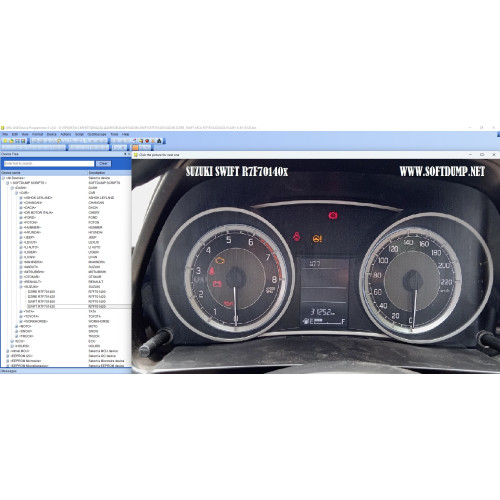
Task: Click the yellow new-file toolbar icon
Action: pos(5,141)
